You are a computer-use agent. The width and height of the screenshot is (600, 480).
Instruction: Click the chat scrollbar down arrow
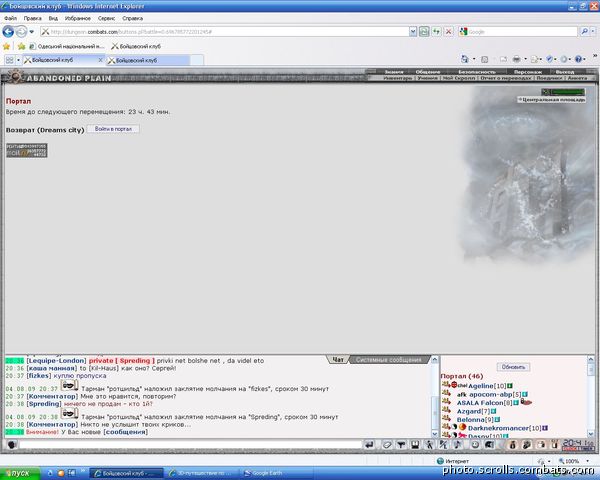434,434
